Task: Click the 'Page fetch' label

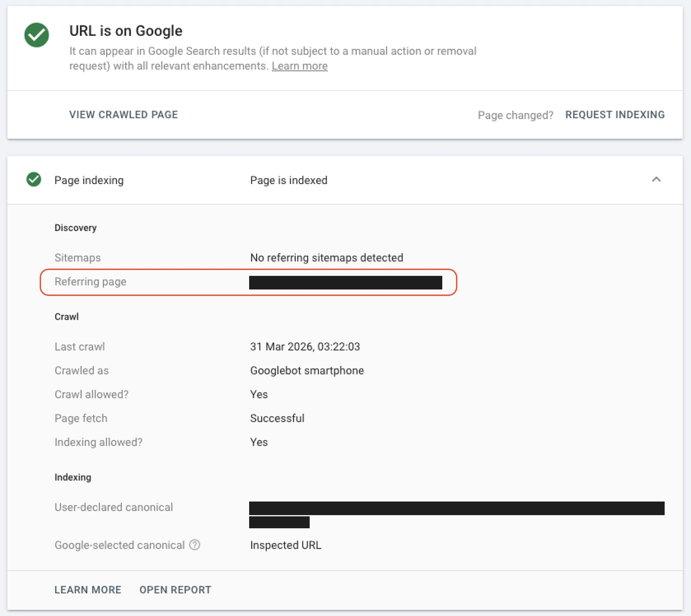Action: point(81,418)
